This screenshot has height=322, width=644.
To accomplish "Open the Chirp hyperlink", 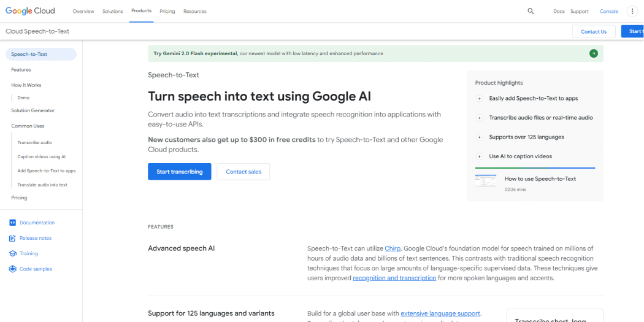I will point(393,248).
